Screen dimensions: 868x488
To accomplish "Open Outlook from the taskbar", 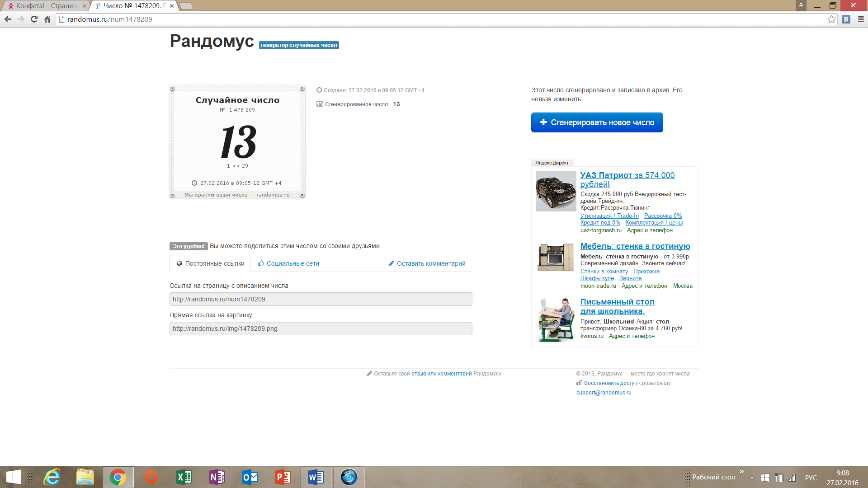I will point(250,477).
